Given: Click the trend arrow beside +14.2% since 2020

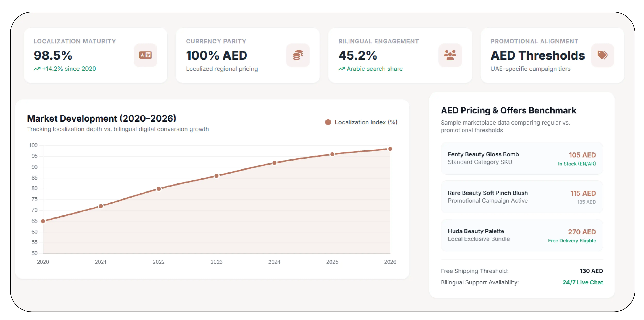Looking at the screenshot, I should tap(37, 69).
